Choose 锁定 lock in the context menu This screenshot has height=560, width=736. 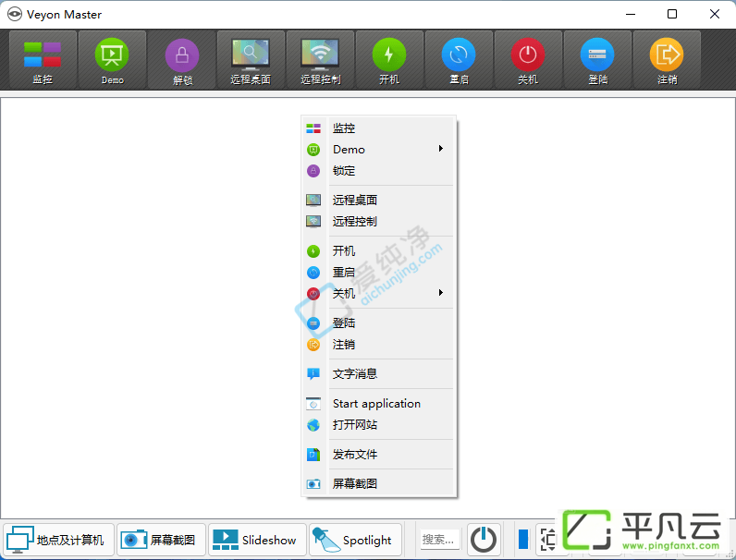(x=378, y=171)
